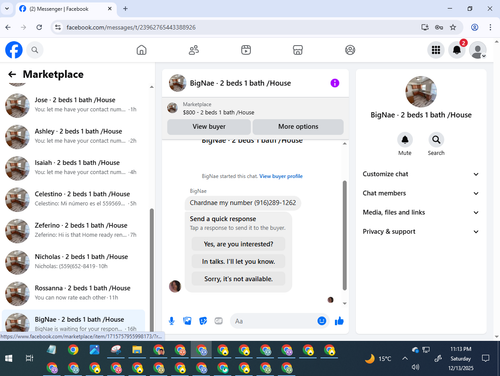The image size is (500, 376).
Task: Open the Facebook search magnifier
Action: coord(35,50)
